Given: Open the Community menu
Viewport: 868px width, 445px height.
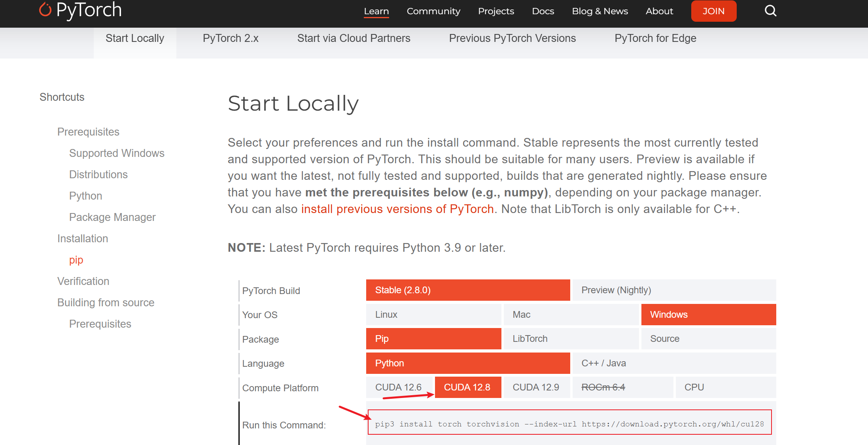Looking at the screenshot, I should point(433,11).
